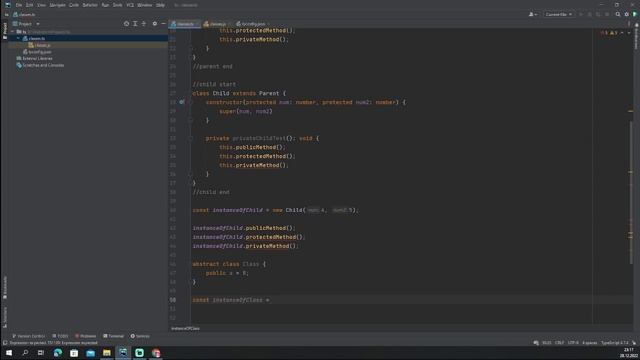Open the Problems tool window

pyautogui.click(x=85, y=336)
